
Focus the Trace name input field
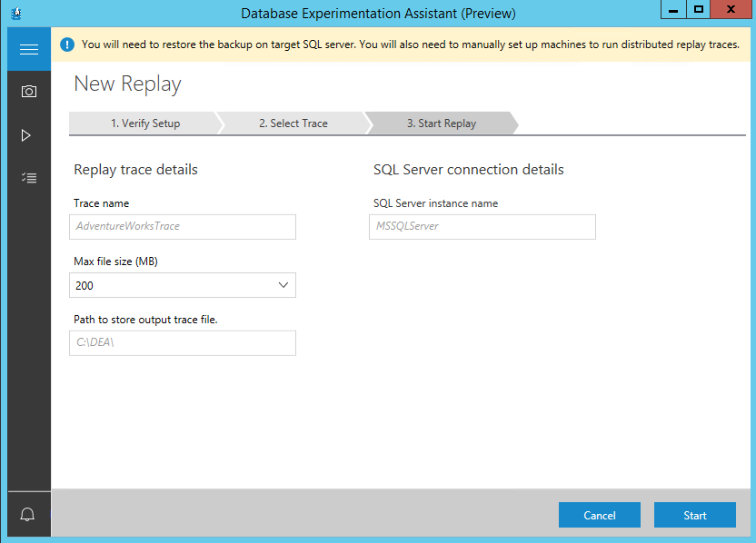[x=183, y=226]
